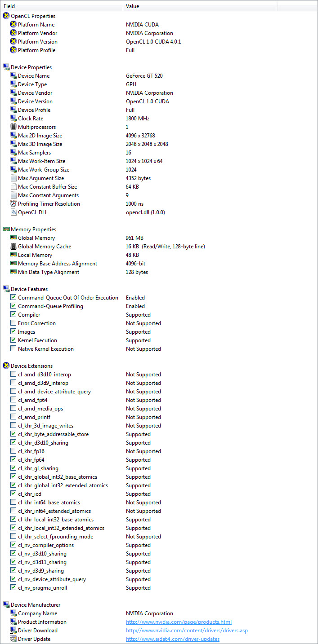Select the Max Work-Item Size label
Viewport: 318px width, 644px height.
pos(41,161)
